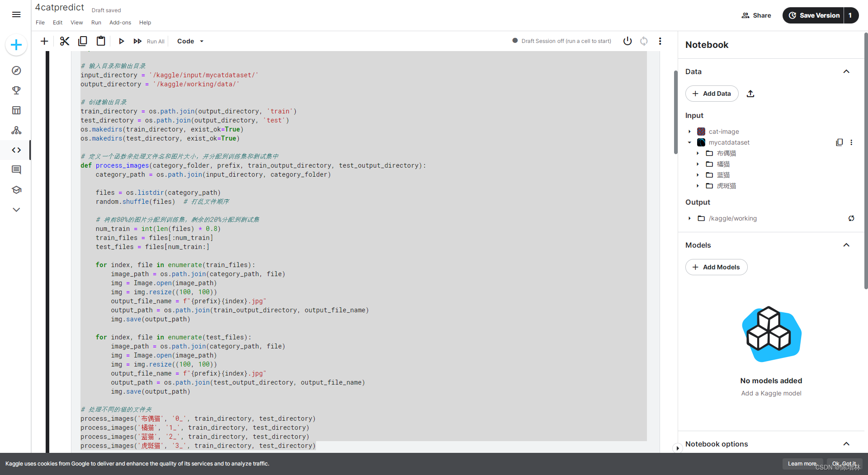Refresh the output folder listing
This screenshot has width=868, height=475.
[851, 218]
